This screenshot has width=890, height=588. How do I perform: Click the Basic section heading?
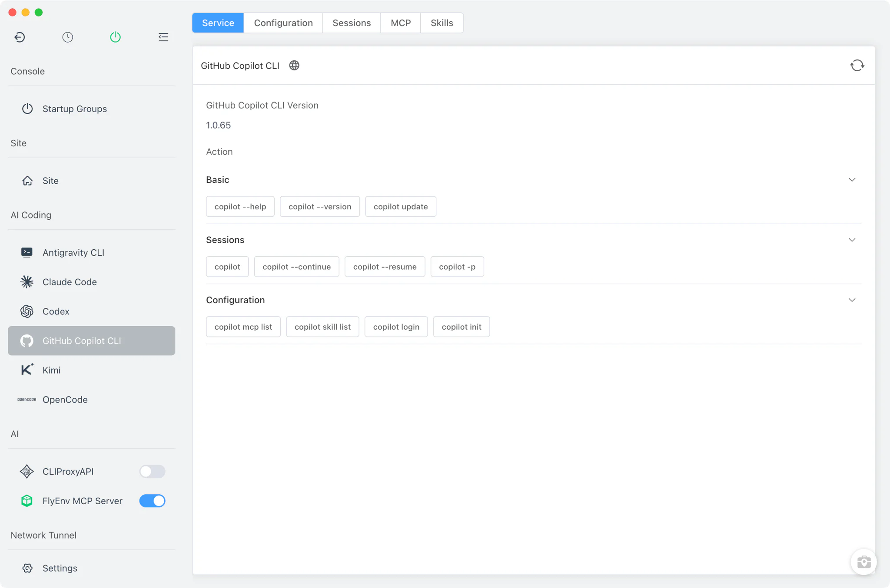tap(217, 180)
